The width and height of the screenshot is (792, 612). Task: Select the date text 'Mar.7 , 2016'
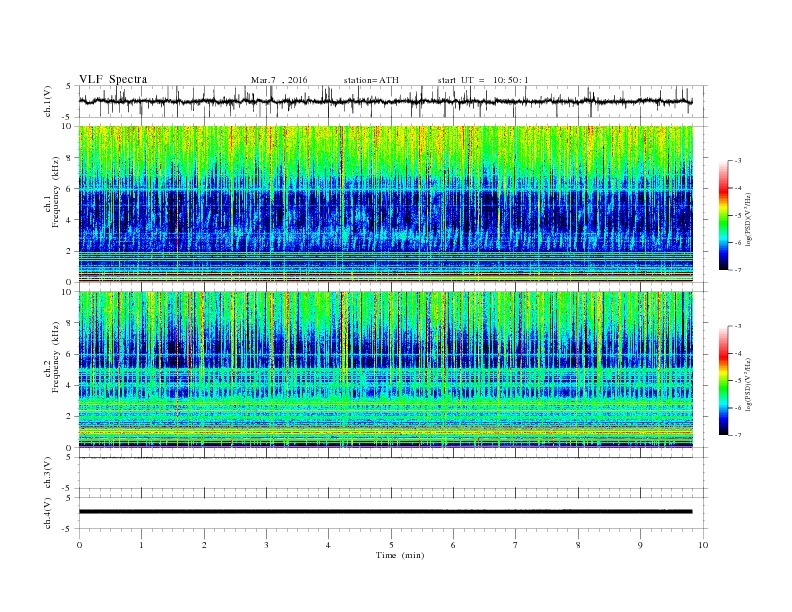(x=279, y=80)
